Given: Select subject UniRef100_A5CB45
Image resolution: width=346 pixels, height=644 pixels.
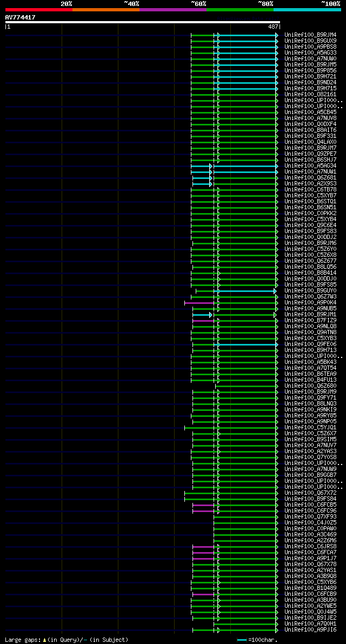Looking at the screenshot, I should pyautogui.click(x=310, y=112).
